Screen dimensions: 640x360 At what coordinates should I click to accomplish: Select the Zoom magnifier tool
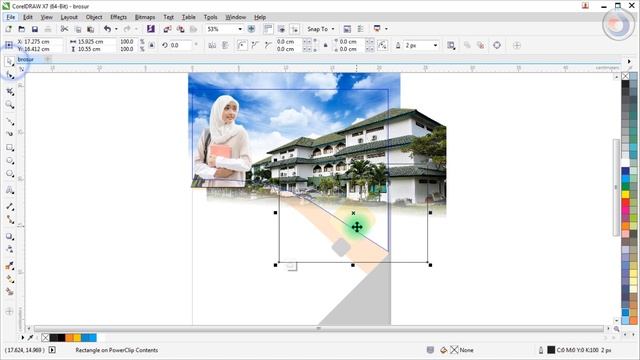(x=10, y=105)
